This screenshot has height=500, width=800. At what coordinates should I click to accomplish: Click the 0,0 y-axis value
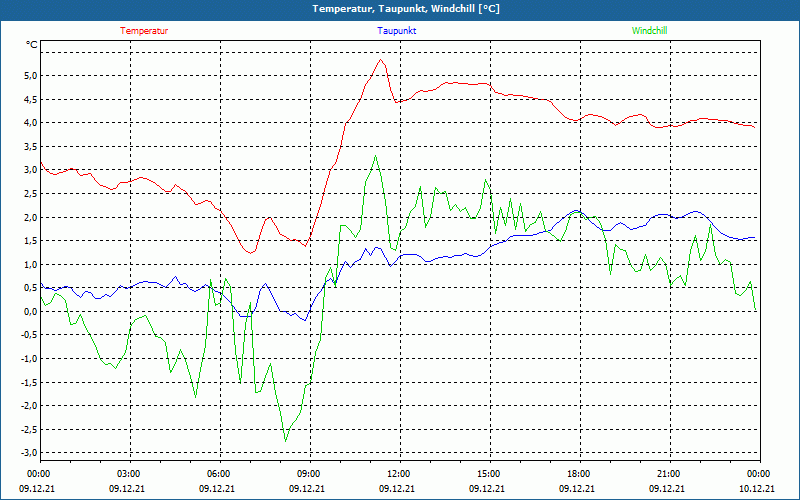(32, 312)
